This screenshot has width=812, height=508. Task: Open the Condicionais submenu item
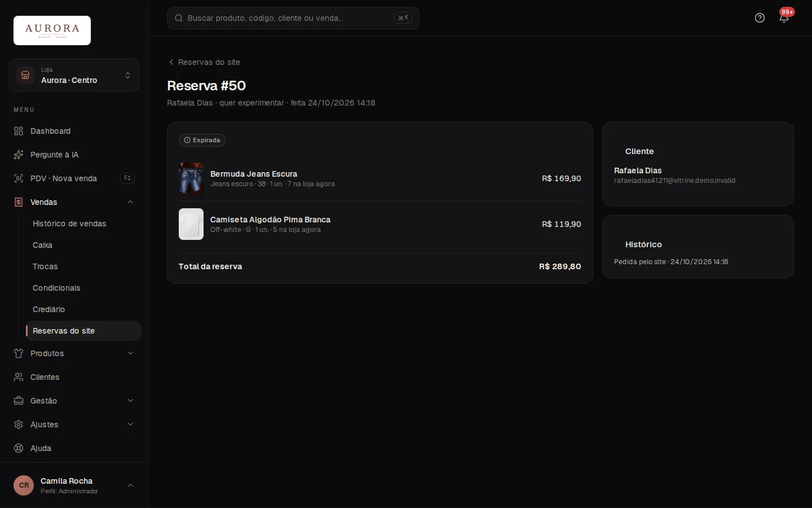83,288
